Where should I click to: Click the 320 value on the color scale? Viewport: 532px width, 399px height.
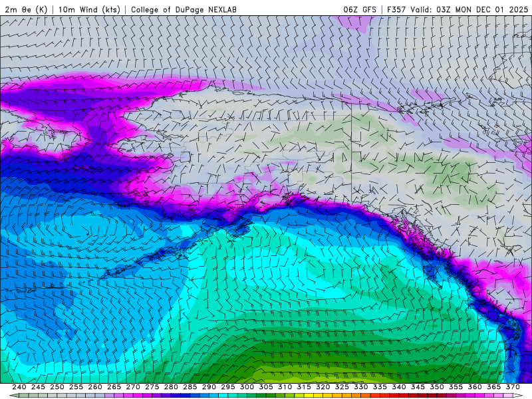pos(323,387)
